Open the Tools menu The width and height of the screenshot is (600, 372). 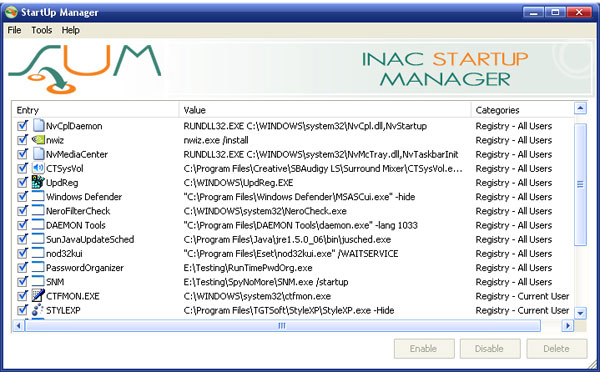tap(42, 30)
